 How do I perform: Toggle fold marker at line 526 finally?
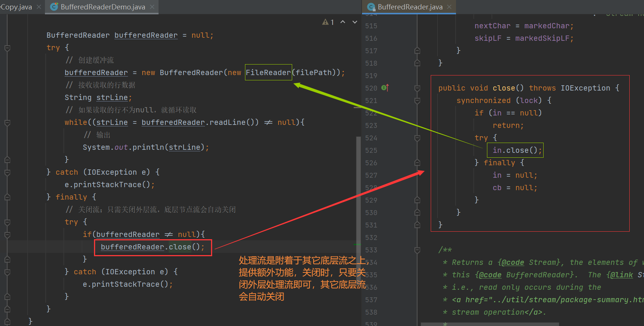417,163
